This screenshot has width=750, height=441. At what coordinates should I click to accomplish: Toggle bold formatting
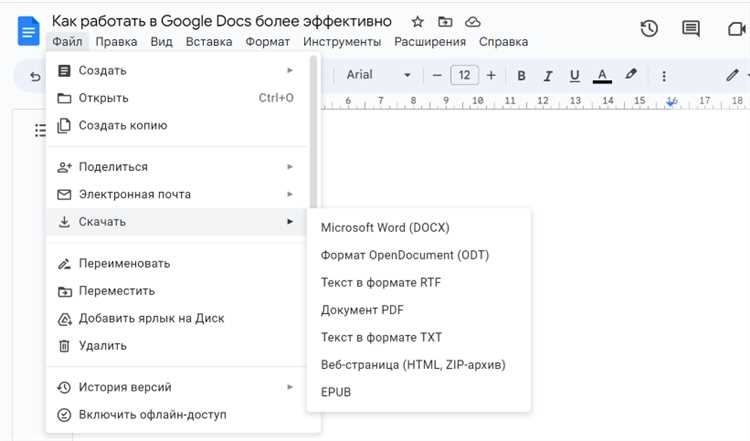coord(521,76)
